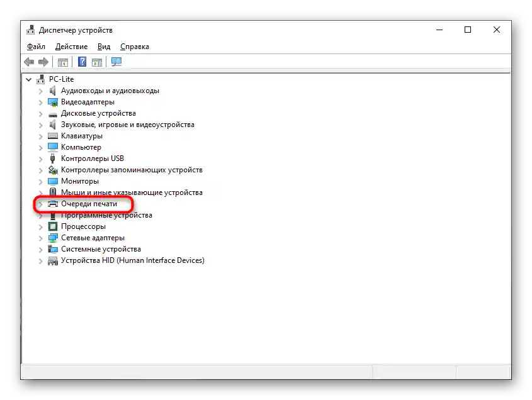Click the Forward arrow toolbar icon
Viewport: 532px width, 400px height.
tap(43, 62)
